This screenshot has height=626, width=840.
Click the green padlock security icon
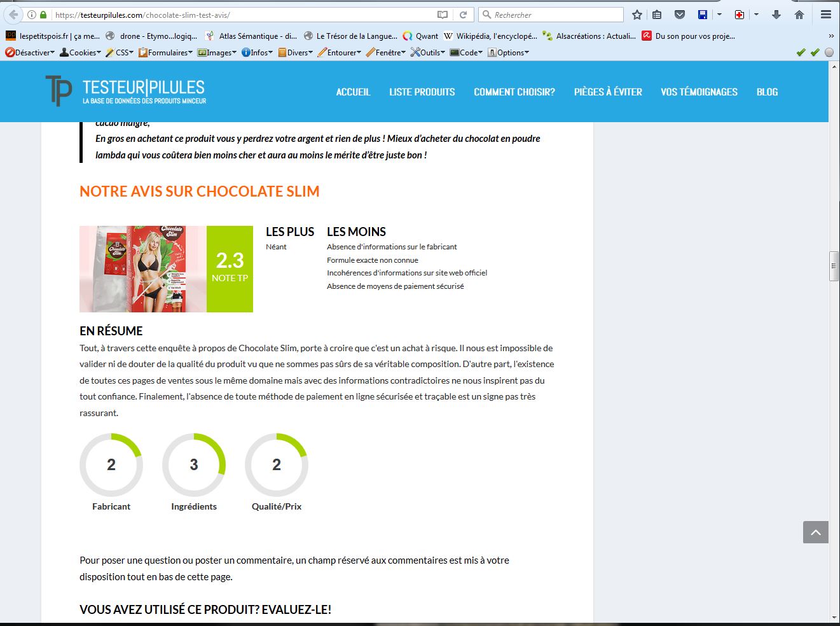[x=43, y=15]
